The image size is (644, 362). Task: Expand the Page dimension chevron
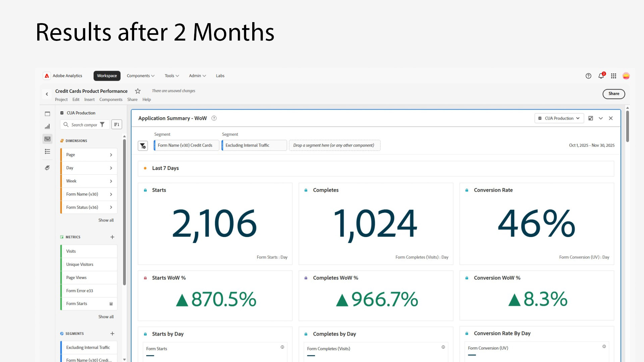coord(111,155)
